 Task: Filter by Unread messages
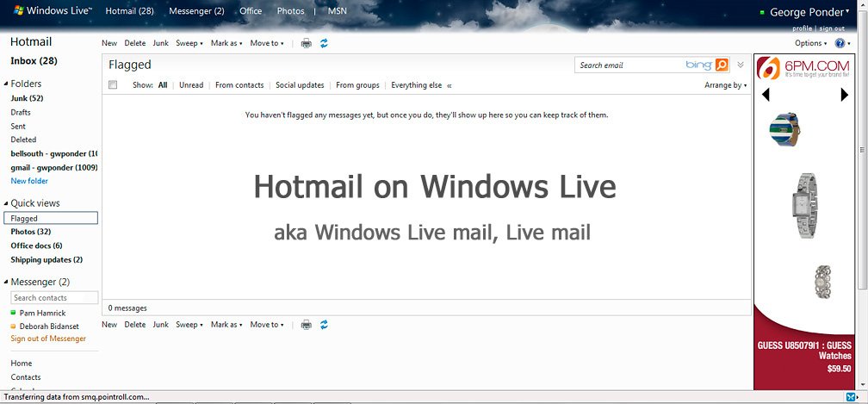191,85
